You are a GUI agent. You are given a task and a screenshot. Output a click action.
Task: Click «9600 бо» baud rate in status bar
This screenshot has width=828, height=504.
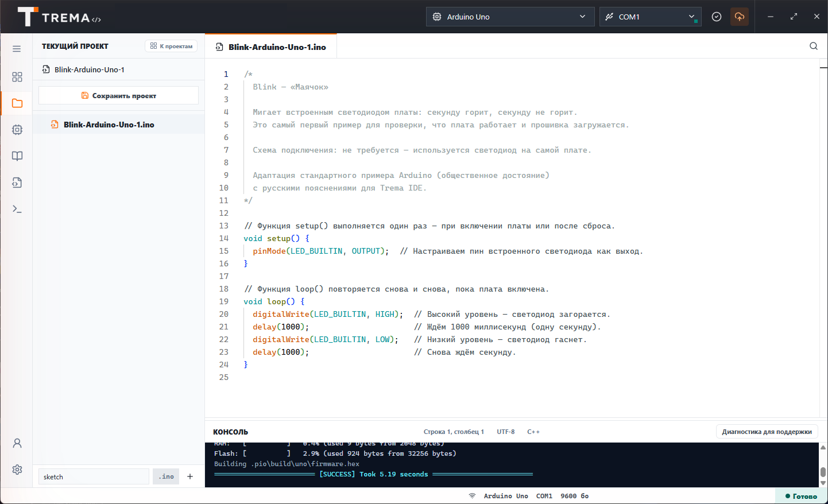[x=574, y=496]
